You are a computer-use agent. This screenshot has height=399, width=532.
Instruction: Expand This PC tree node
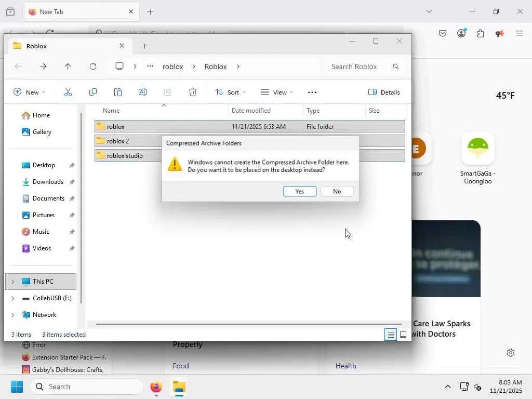13,282
